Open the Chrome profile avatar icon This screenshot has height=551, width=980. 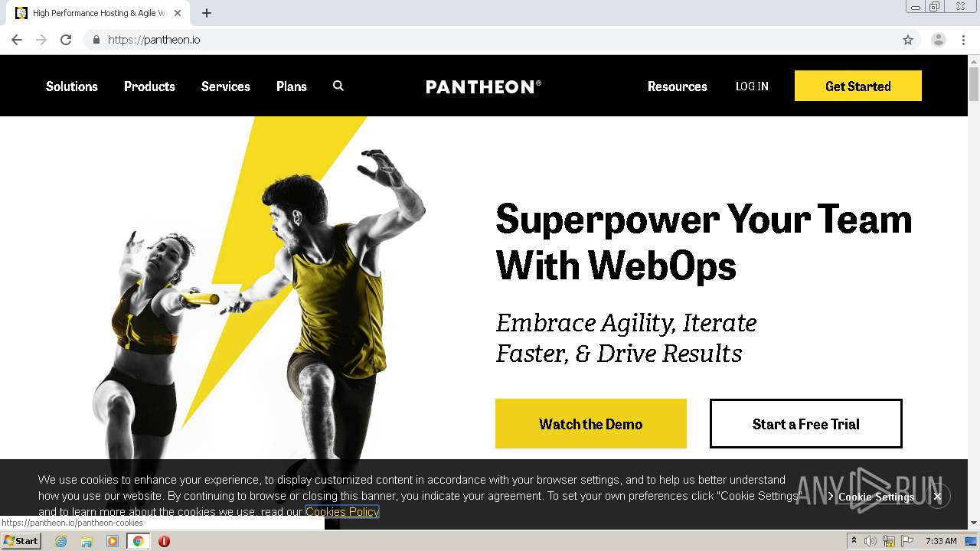click(939, 40)
